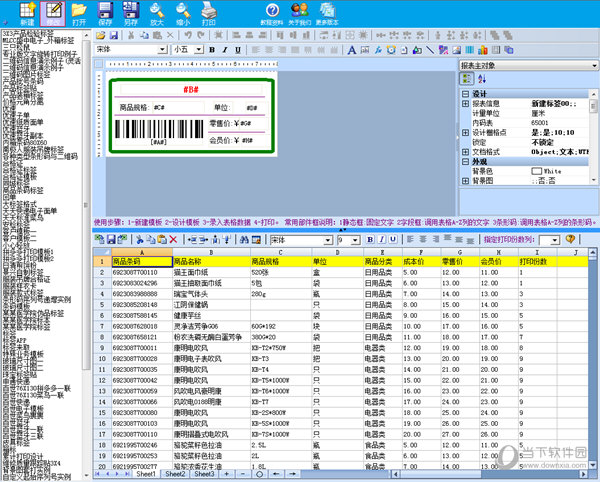Click the White 背景色 color swatch

tap(535, 172)
